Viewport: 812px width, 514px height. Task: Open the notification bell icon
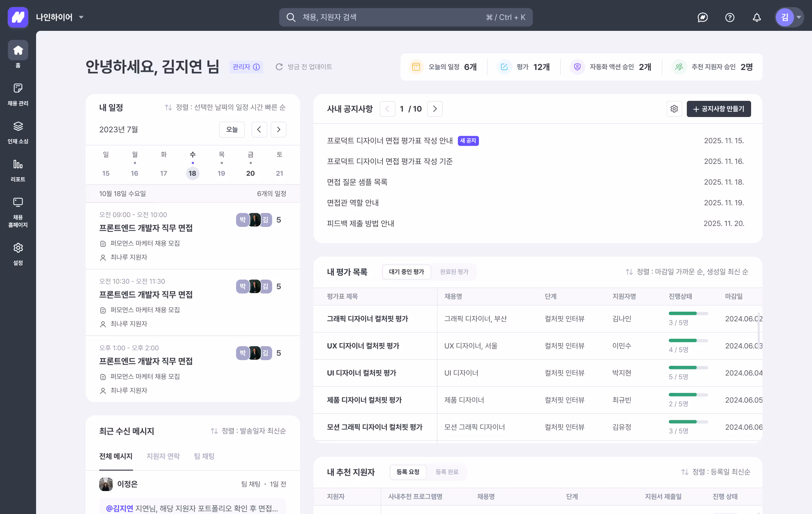coord(757,17)
